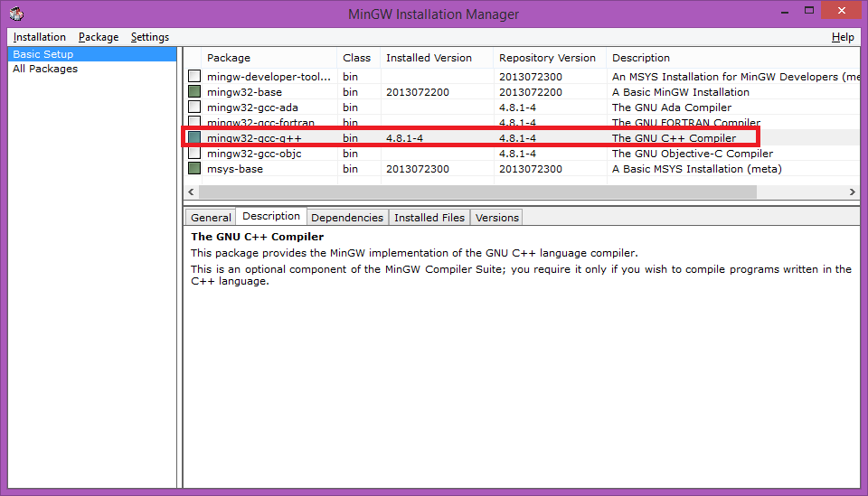The height and width of the screenshot is (496, 868).
Task: Switch to the Dependencies tab
Action: 347,218
